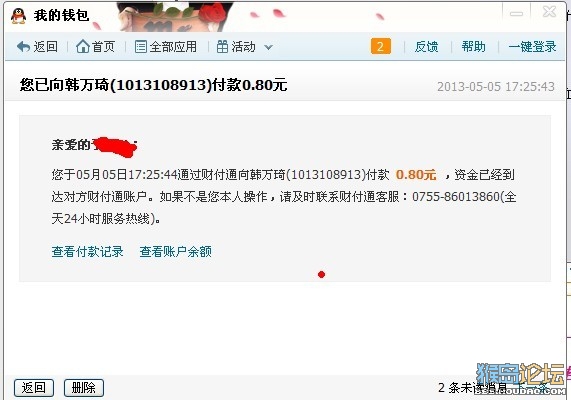Open the orange 2 notification badge
Viewport: 571px width, 400px height.
(381, 47)
